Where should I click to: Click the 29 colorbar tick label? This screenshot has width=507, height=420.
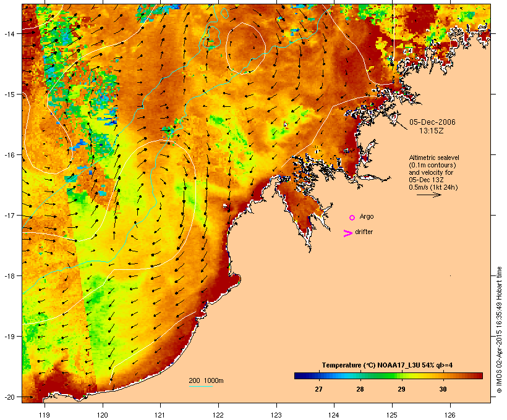pos(401,389)
